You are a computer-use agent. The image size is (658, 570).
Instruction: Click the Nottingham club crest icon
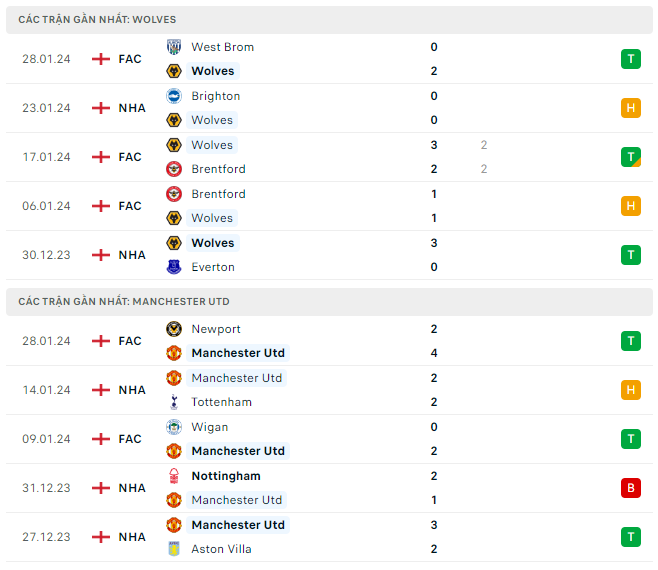pyautogui.click(x=173, y=476)
